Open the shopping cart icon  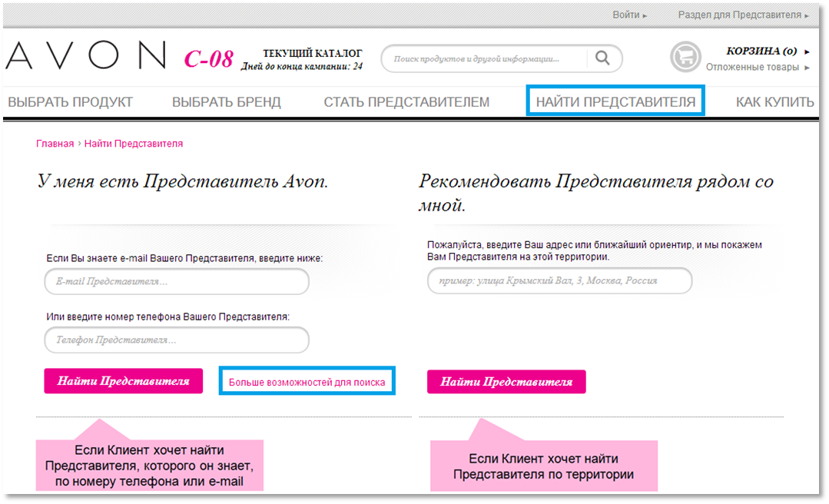[x=686, y=57]
